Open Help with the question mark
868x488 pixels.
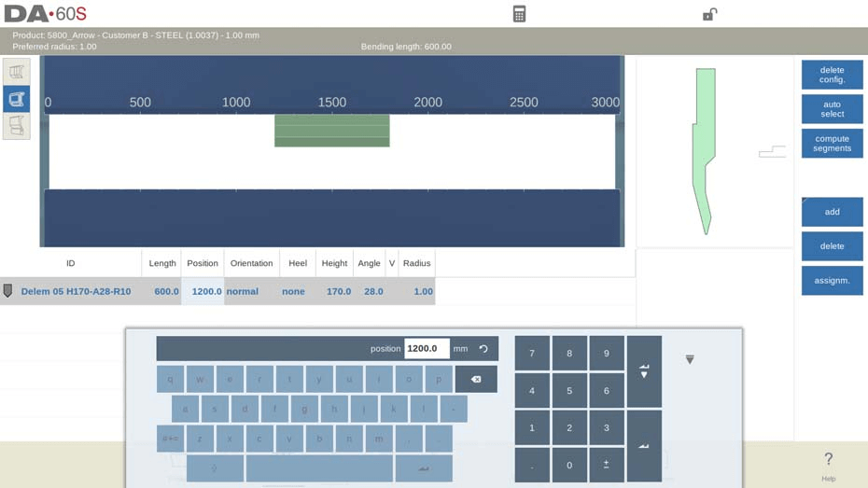pos(828,463)
